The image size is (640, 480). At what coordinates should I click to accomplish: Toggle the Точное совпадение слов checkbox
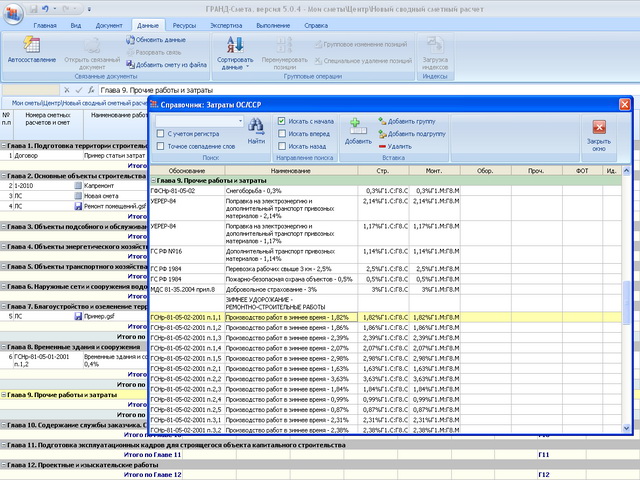[161, 146]
